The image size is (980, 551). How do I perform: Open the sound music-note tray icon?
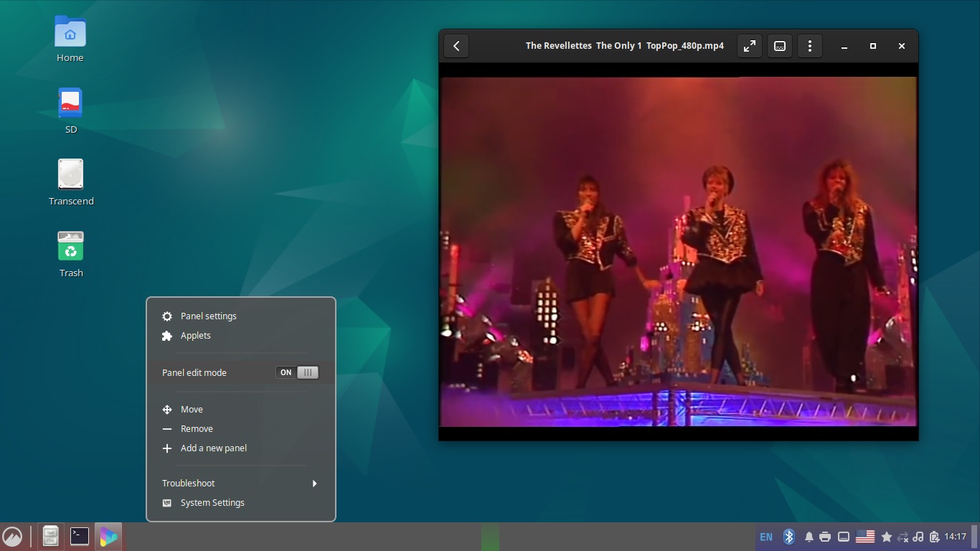tap(918, 537)
